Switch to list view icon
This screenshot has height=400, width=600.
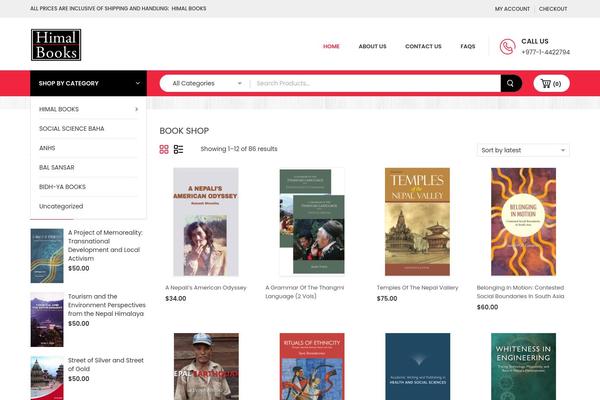point(178,149)
